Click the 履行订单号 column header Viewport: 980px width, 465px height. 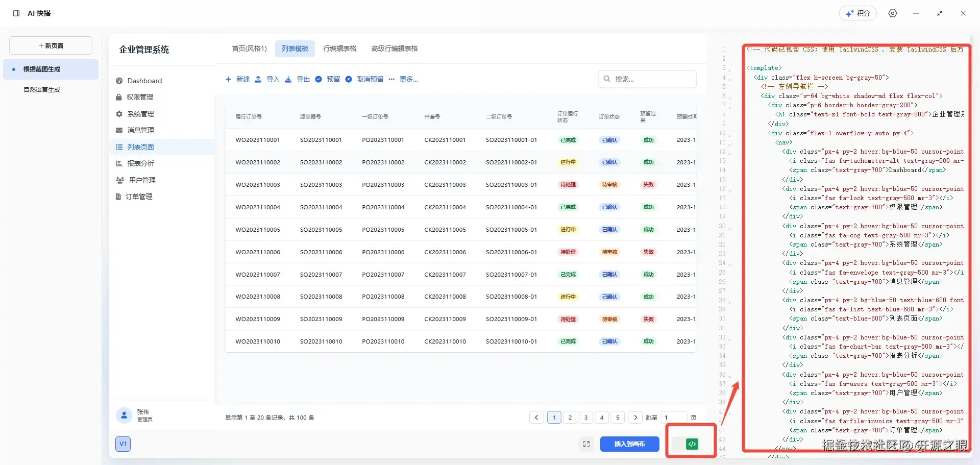point(249,117)
